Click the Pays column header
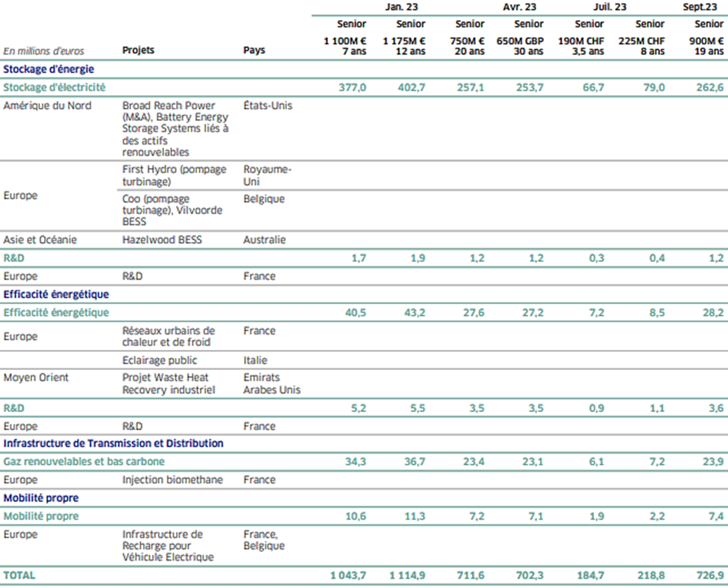 [254, 50]
